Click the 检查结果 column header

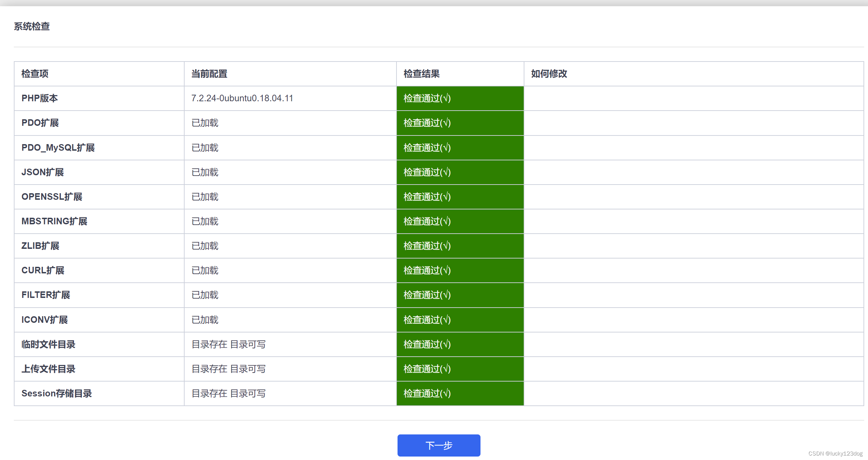pyautogui.click(x=421, y=74)
